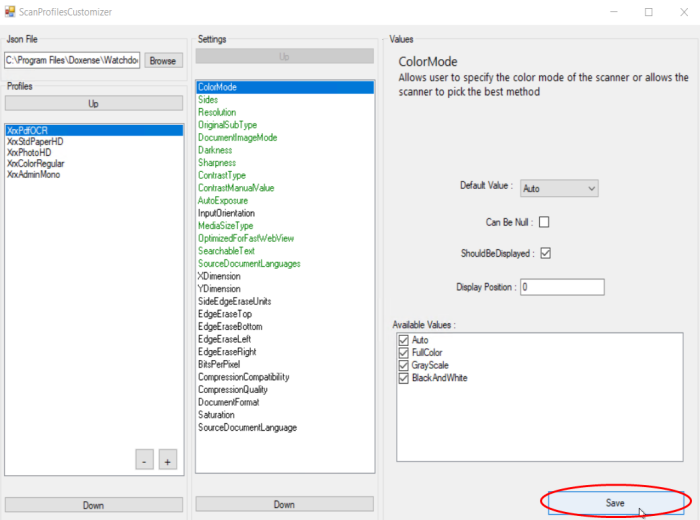Open the Default Value dropdown
Image resolution: width=700 pixels, height=520 pixels.
click(x=560, y=187)
